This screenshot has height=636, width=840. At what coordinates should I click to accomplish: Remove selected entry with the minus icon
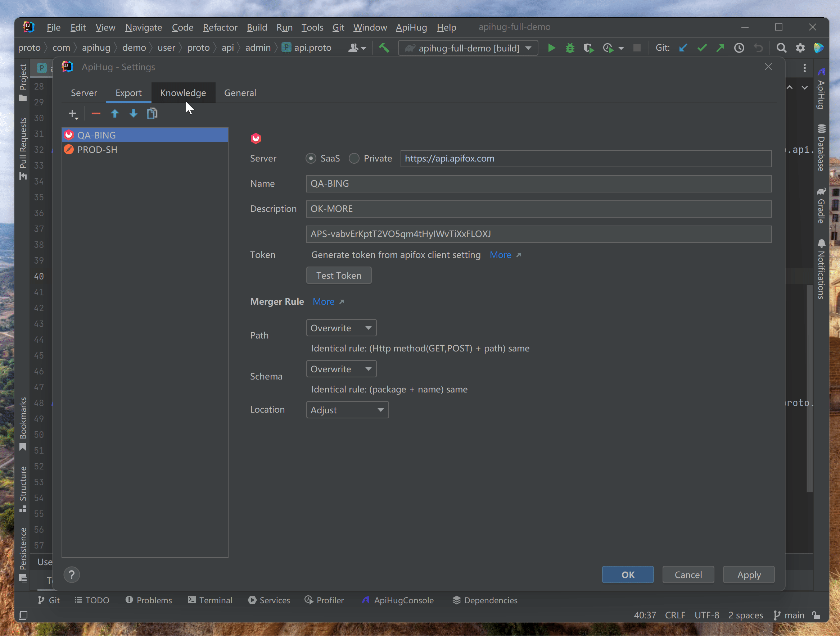click(x=96, y=114)
